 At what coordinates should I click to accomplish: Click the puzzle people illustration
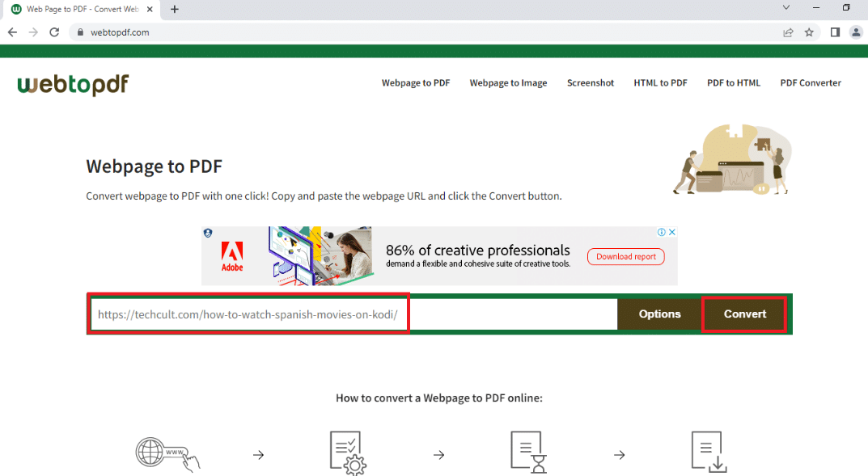point(732,159)
